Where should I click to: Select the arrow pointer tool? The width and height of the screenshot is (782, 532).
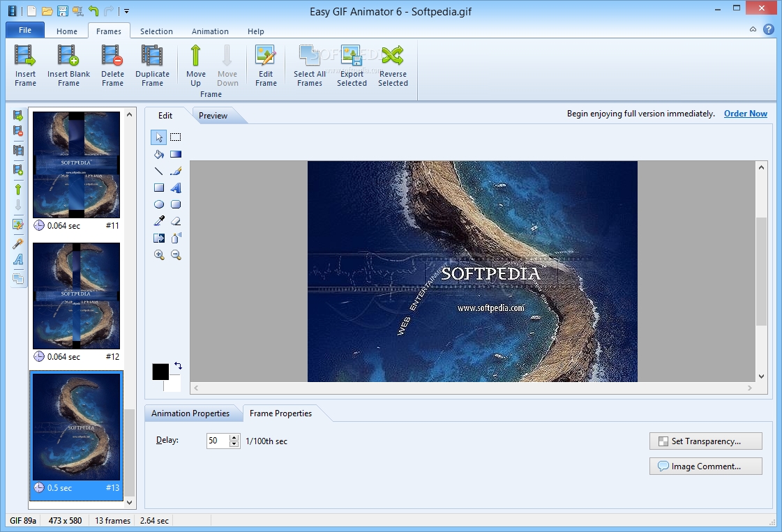(158, 137)
